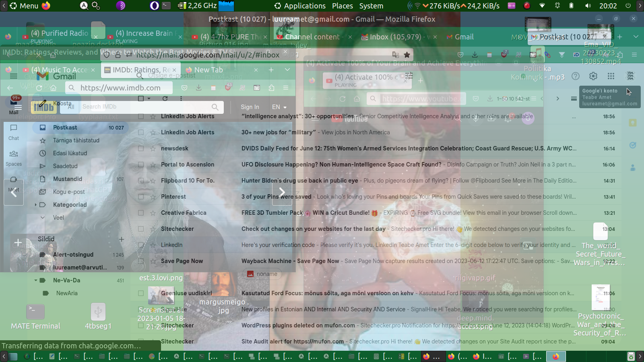Collapse the Ne-Va-Da label
The width and height of the screenshot is (644, 362).
tap(35, 280)
